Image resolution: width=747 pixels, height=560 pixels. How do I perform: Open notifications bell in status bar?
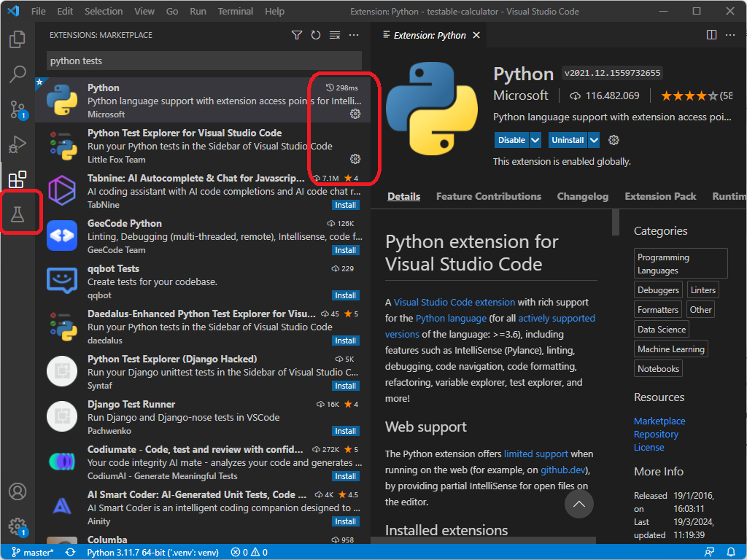[x=731, y=553]
